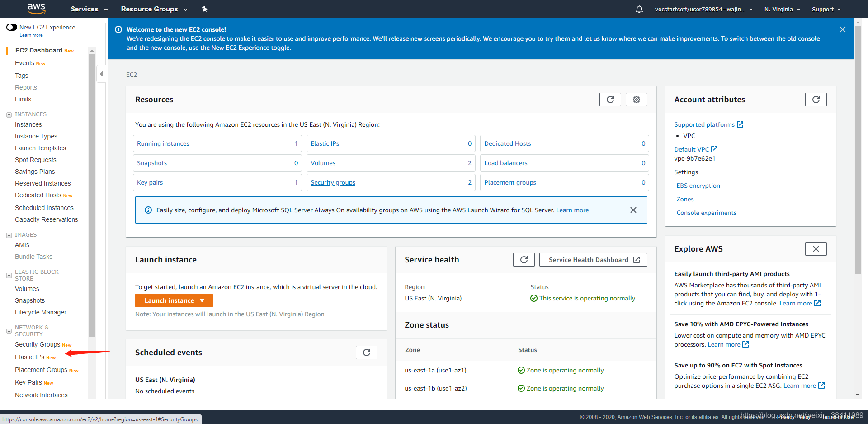Viewport: 868px width, 424px height.
Task: Open the account user dropdown
Action: [x=703, y=9]
